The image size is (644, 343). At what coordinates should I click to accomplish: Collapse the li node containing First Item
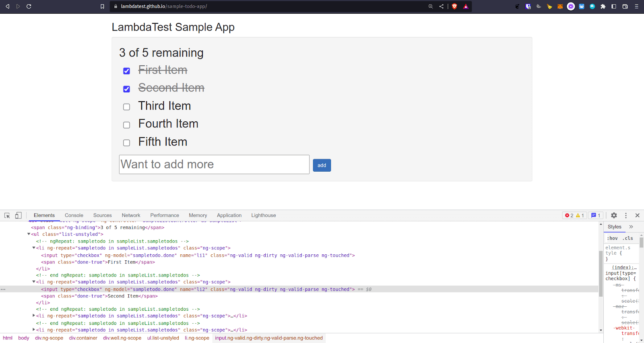pos(34,248)
